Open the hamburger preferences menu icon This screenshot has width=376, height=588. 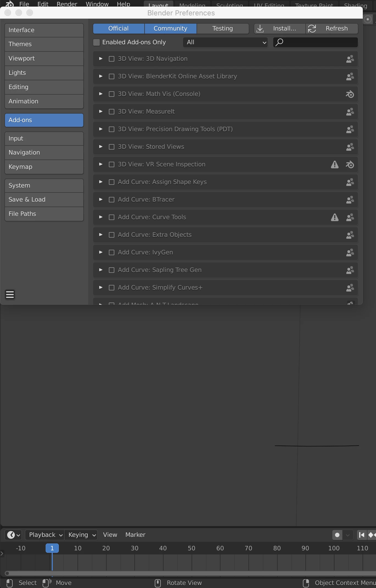point(10,295)
